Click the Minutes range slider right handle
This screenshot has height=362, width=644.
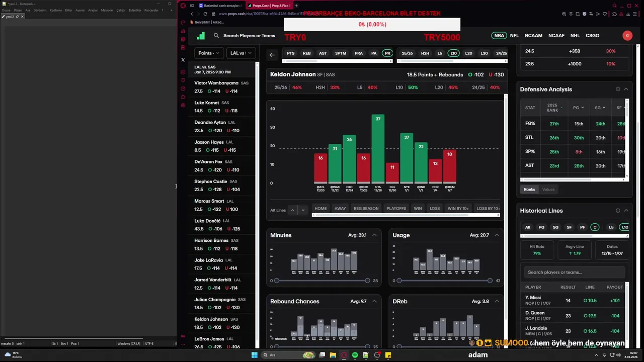tap(367, 281)
